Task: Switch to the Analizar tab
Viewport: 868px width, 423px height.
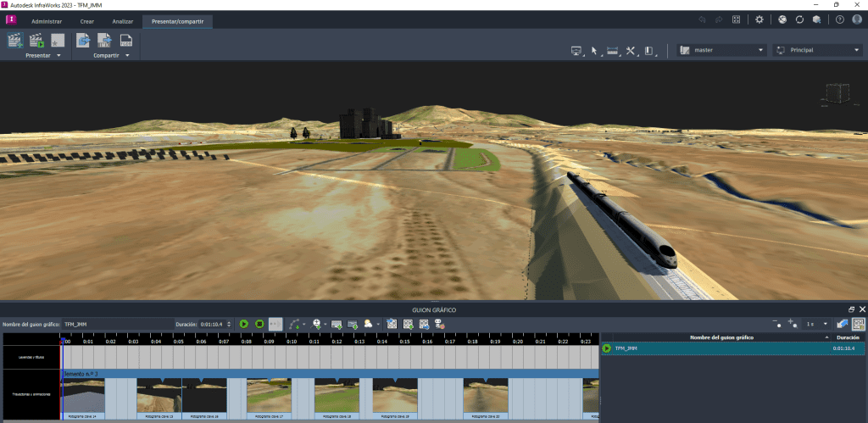Action: click(x=123, y=20)
